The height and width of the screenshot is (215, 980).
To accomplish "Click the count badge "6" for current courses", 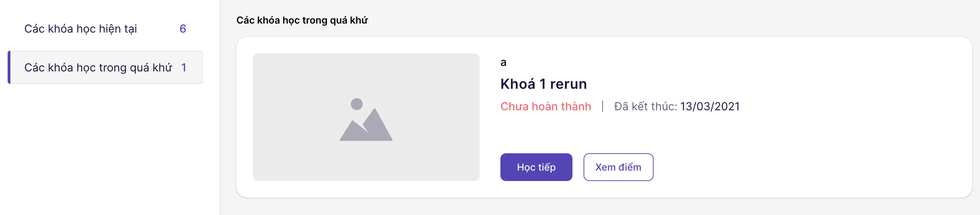I will [183, 29].
